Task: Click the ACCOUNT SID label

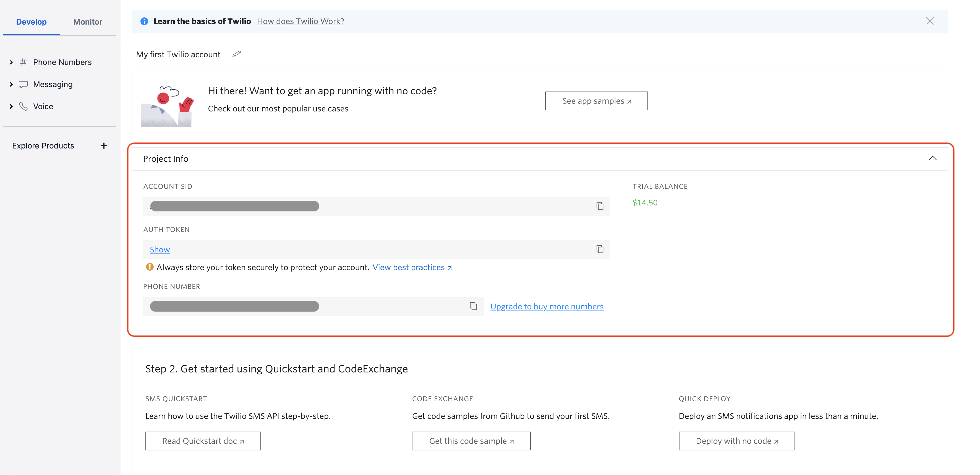Action: tap(168, 186)
